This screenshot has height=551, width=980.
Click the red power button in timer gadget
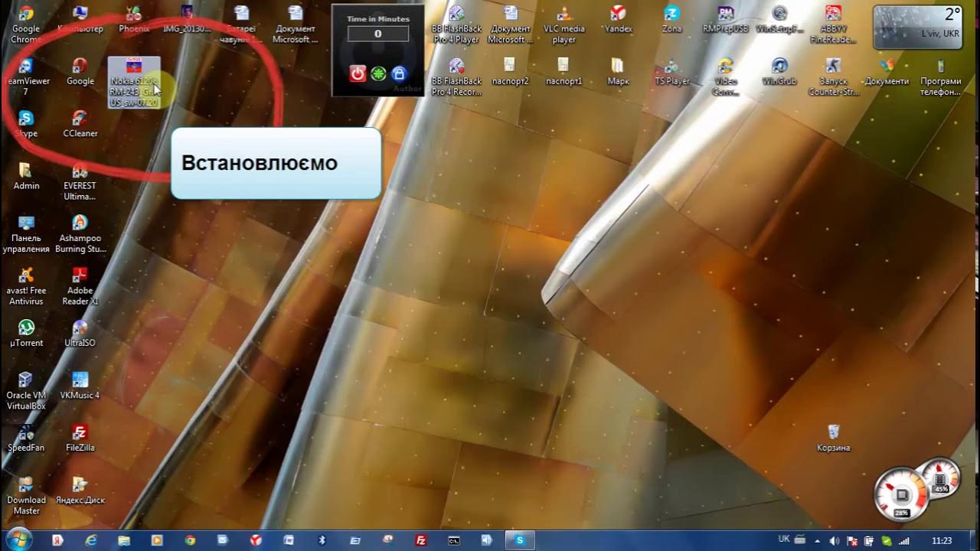click(x=358, y=73)
